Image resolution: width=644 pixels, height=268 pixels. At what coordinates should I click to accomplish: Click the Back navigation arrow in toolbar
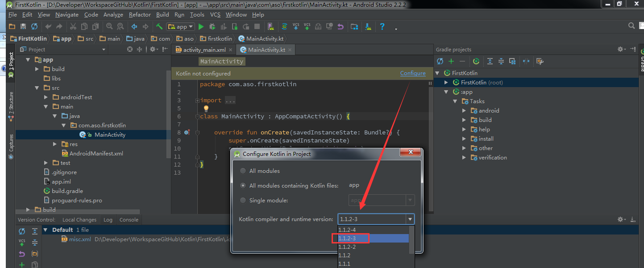(x=134, y=27)
